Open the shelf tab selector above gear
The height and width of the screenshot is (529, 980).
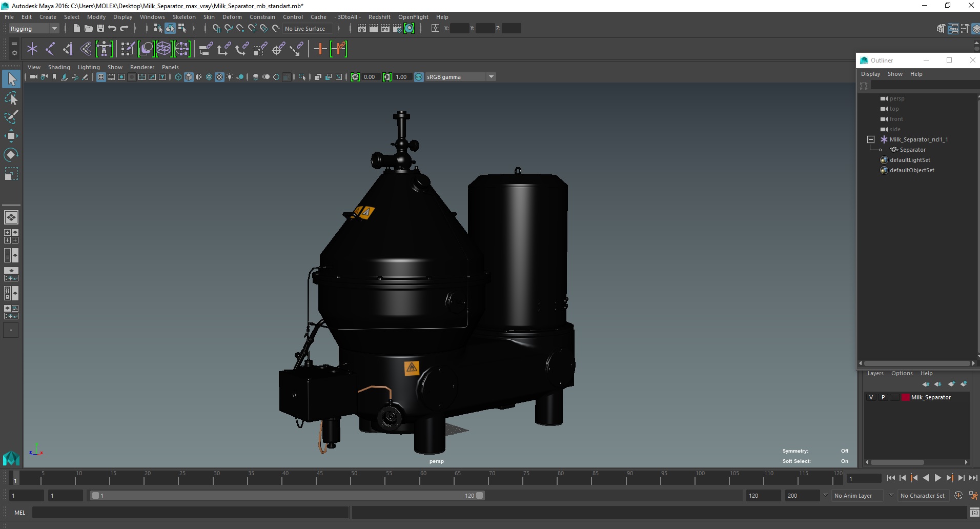[x=14, y=44]
